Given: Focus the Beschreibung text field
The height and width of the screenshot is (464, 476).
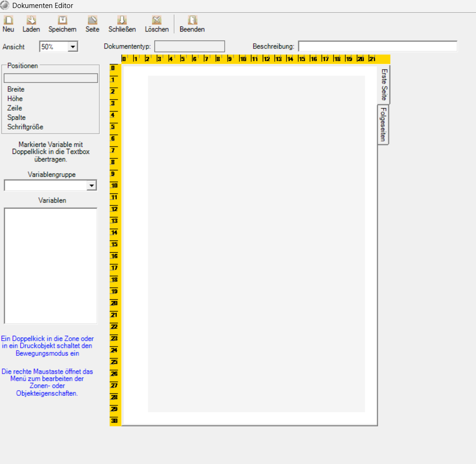Looking at the screenshot, I should (378, 47).
